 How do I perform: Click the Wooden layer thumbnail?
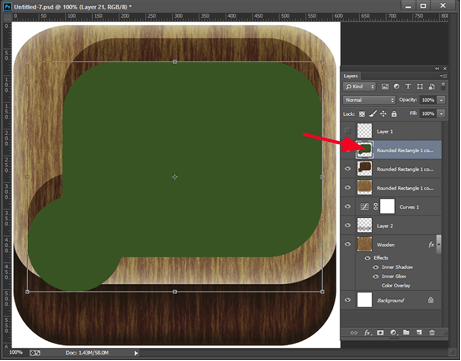(x=365, y=244)
